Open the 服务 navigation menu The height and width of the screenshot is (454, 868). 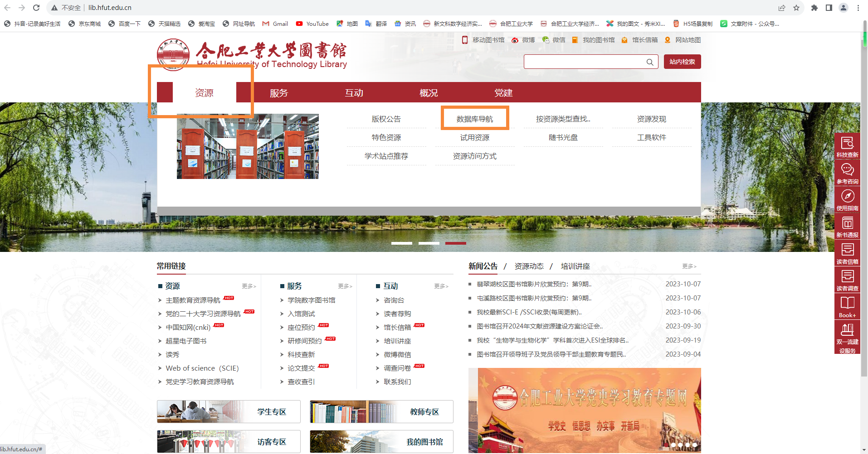[x=279, y=93]
